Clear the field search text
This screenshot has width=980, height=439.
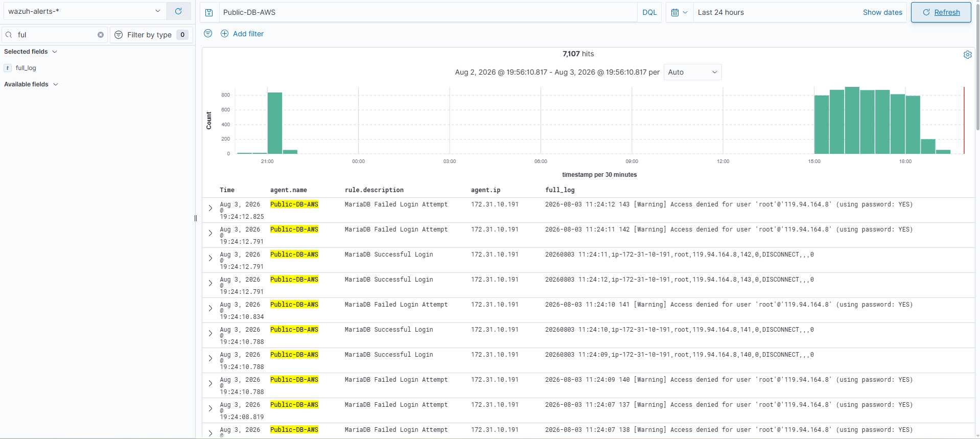[101, 35]
